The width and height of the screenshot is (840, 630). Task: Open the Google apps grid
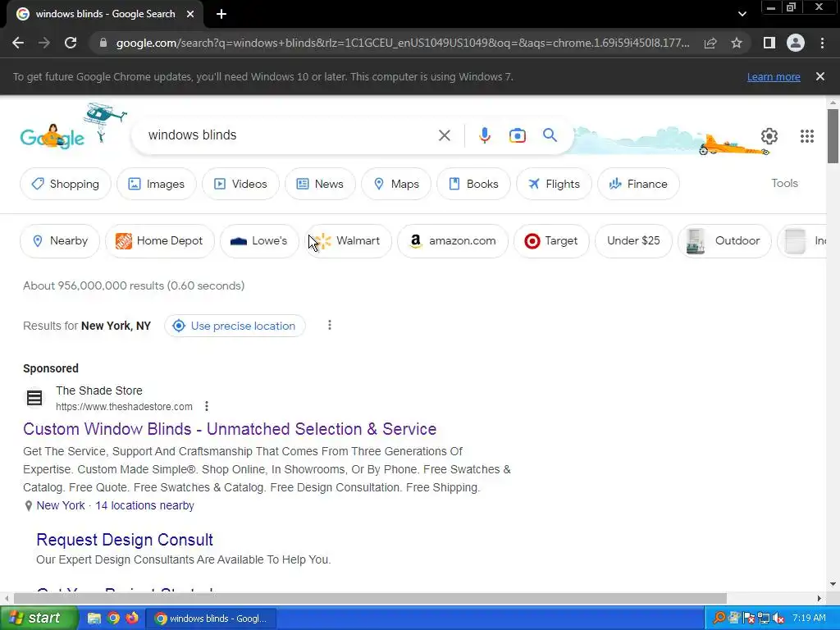point(807,136)
